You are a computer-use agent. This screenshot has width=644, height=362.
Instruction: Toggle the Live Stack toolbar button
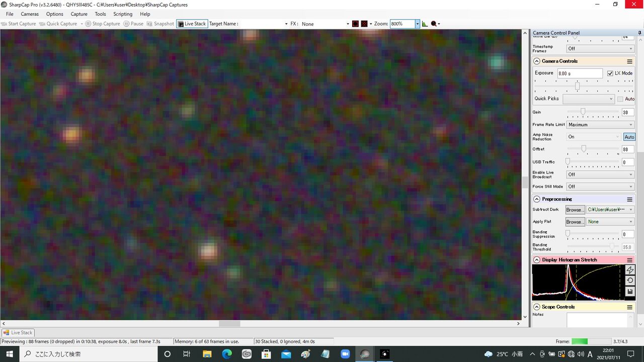[192, 24]
